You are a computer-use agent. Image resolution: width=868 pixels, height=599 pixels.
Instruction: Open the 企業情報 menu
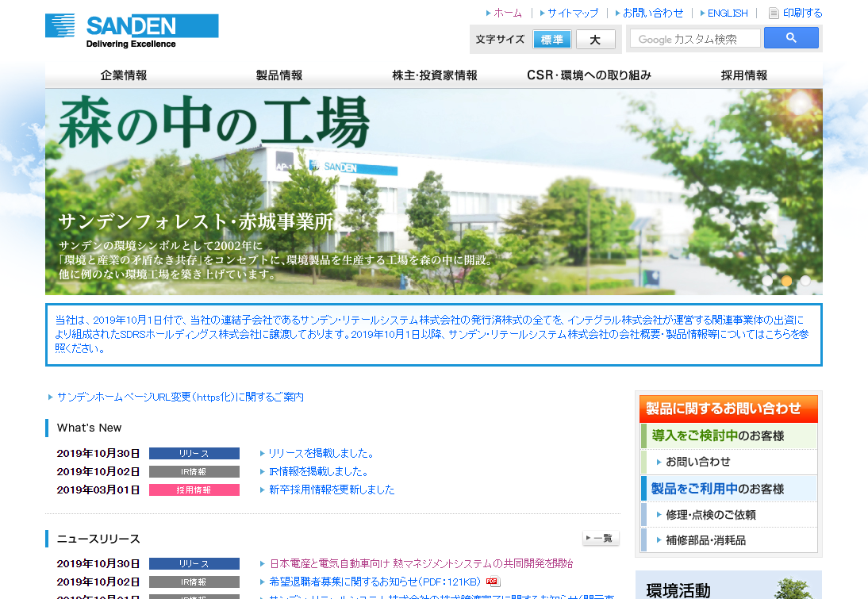124,75
